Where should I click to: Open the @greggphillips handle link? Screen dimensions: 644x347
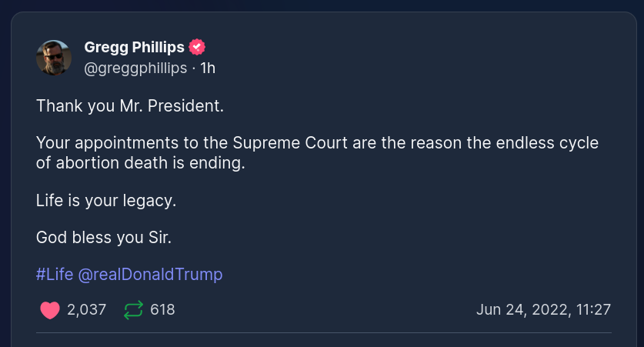(135, 68)
